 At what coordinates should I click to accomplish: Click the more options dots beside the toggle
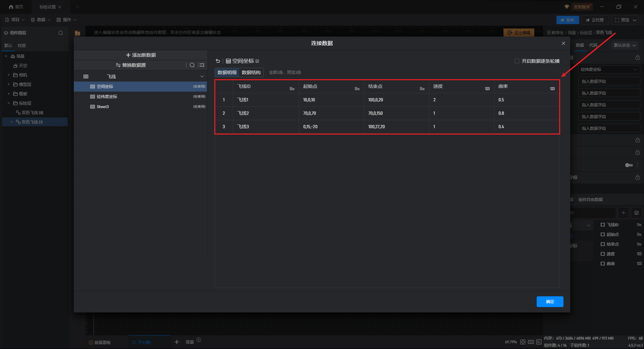point(638,165)
